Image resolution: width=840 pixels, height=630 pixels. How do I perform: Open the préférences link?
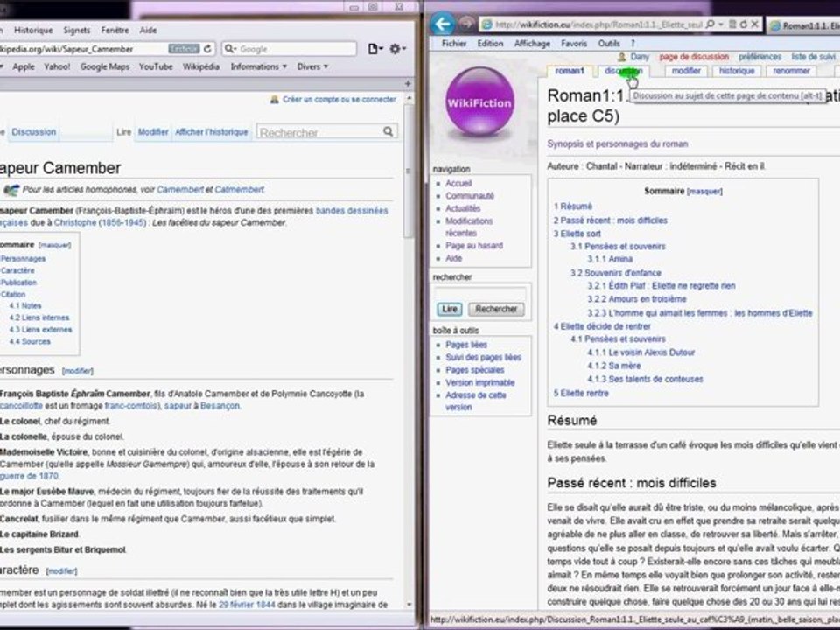pyautogui.click(x=759, y=56)
